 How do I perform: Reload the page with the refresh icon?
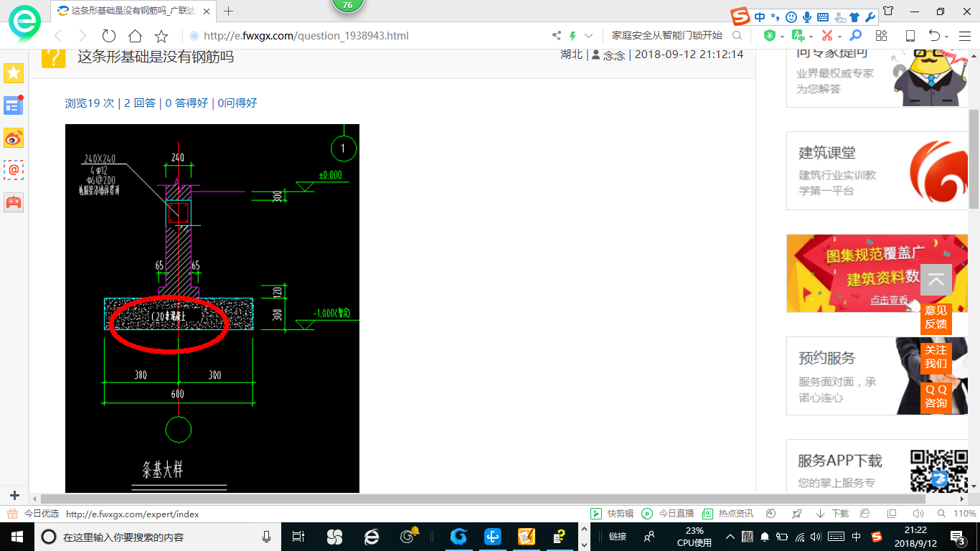point(109,36)
